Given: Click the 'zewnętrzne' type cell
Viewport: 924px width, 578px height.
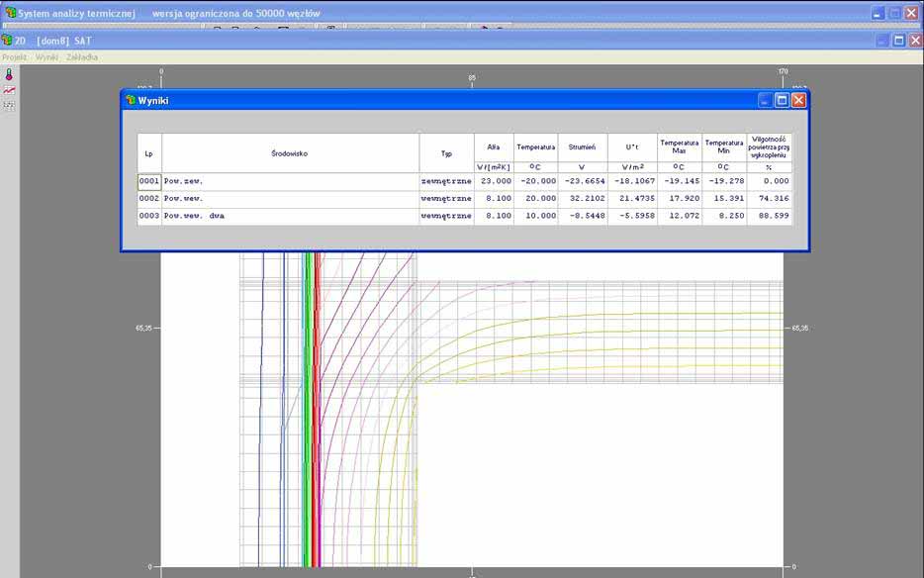Looking at the screenshot, I should coord(446,181).
